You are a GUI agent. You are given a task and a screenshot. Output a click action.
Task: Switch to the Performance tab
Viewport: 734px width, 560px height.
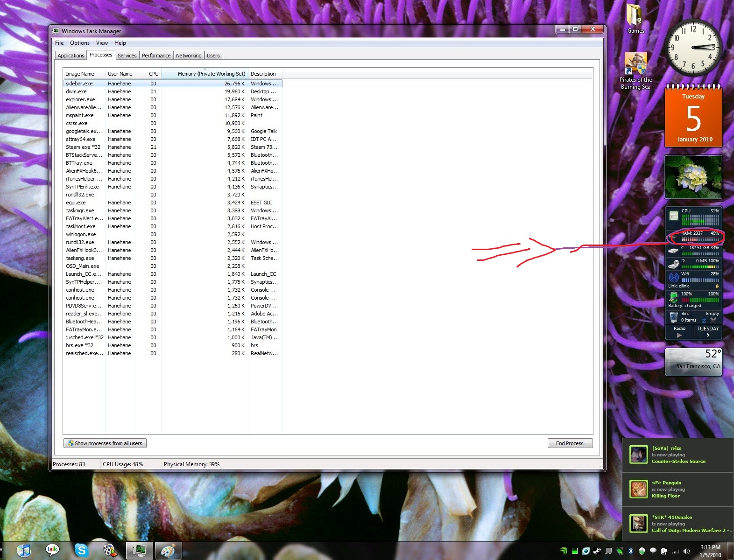(156, 56)
